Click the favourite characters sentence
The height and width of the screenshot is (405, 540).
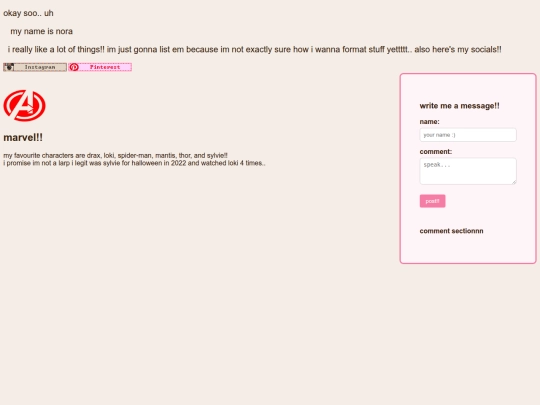pyautogui.click(x=115, y=155)
